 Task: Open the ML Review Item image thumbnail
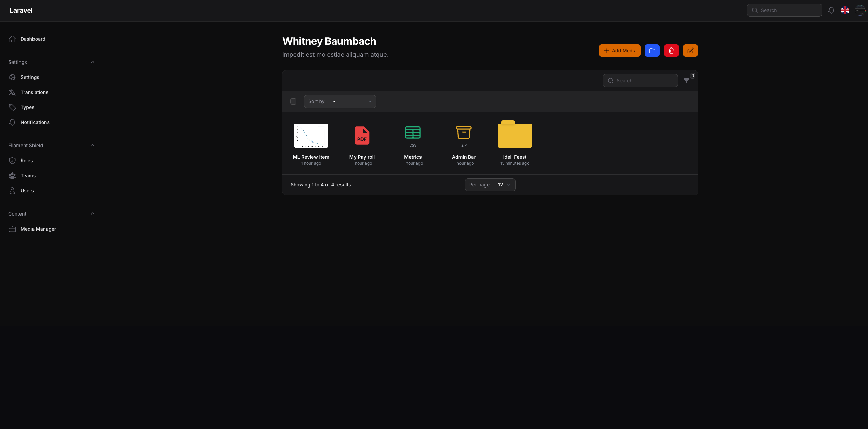click(311, 136)
